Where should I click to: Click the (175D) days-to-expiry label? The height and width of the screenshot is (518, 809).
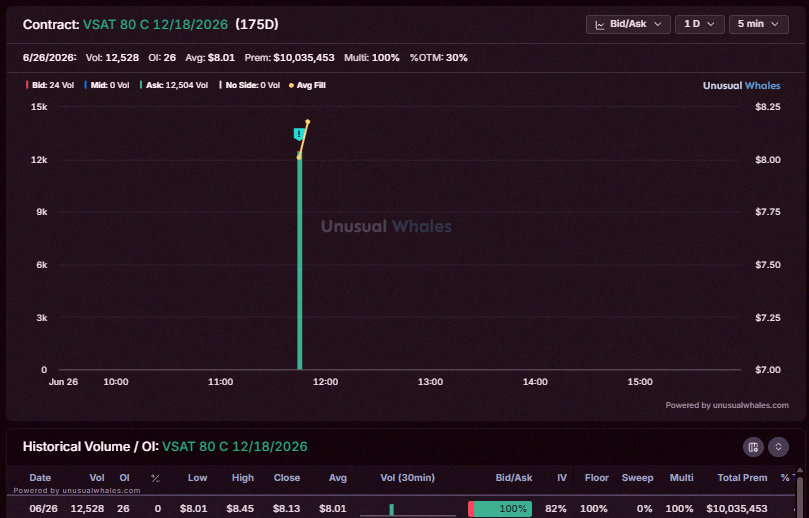point(257,24)
